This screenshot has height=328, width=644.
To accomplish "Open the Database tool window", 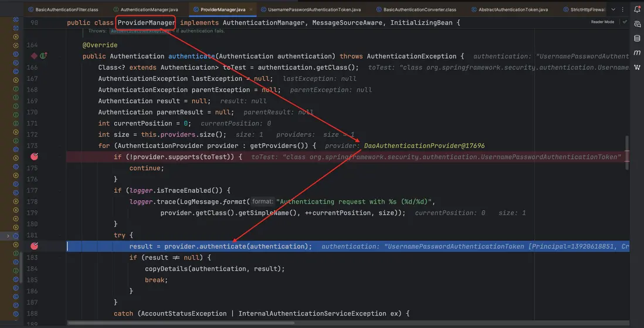I will [x=637, y=39].
